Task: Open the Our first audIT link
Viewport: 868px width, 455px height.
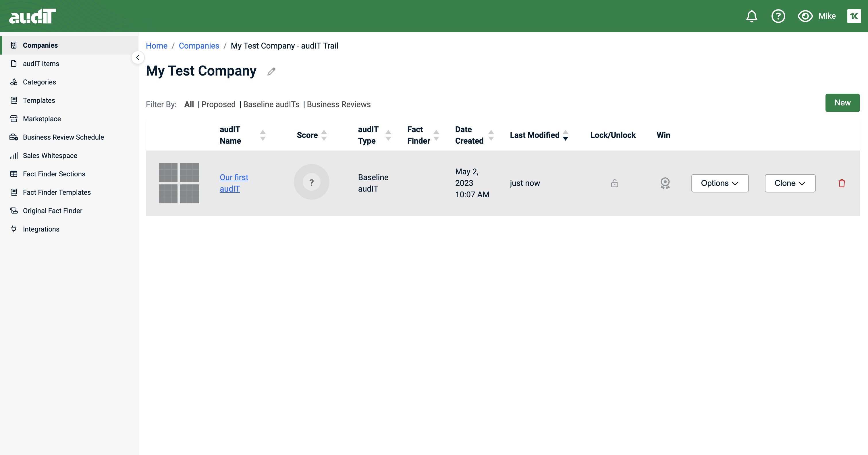Action: (x=234, y=183)
